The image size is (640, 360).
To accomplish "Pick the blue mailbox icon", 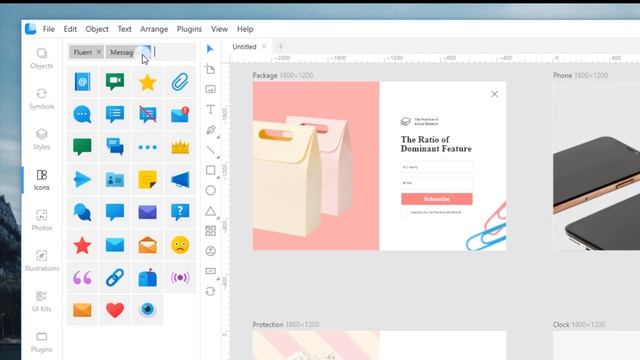I will point(147,278).
